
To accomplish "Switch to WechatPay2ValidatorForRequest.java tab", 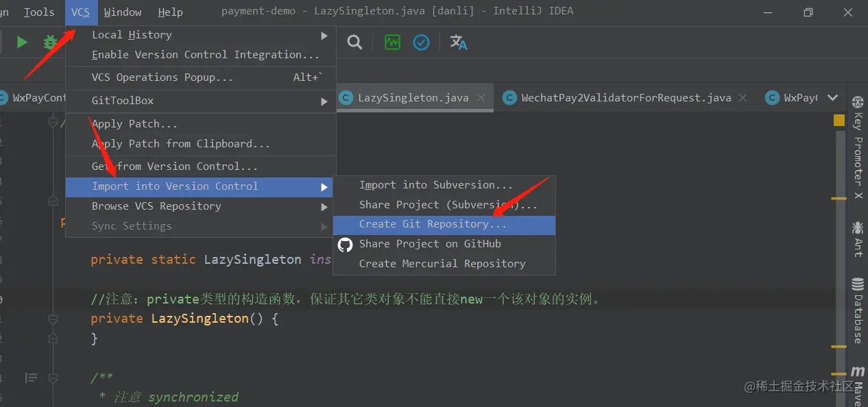I will coord(626,98).
